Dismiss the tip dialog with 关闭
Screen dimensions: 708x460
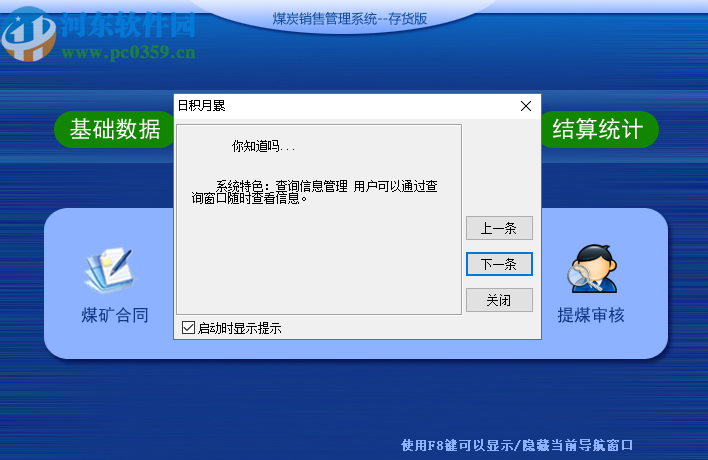tap(499, 300)
